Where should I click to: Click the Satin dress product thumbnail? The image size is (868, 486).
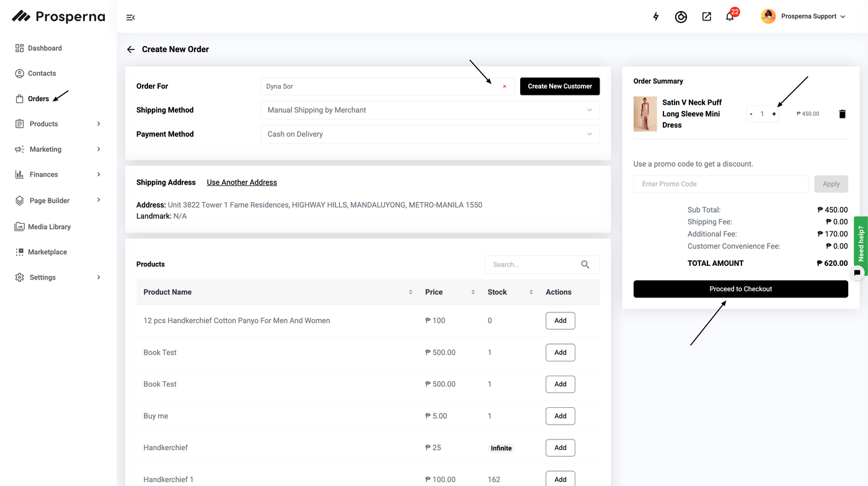[x=645, y=114]
